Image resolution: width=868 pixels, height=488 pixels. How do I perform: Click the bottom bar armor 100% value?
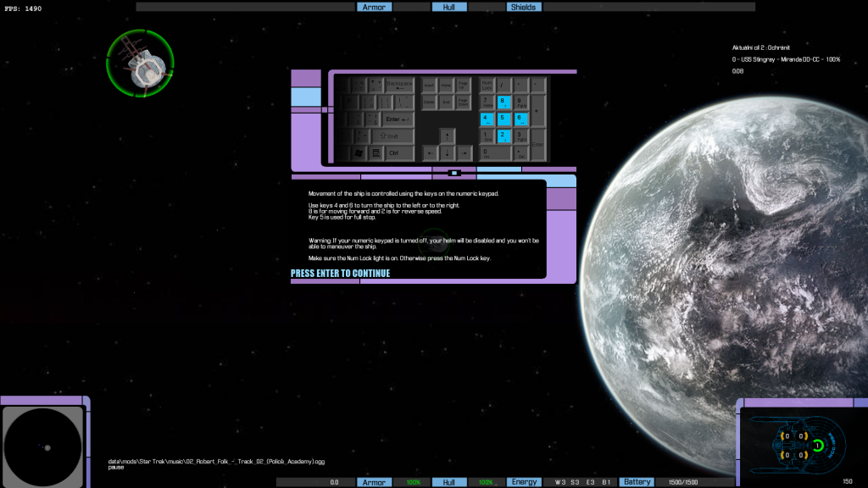click(x=413, y=482)
